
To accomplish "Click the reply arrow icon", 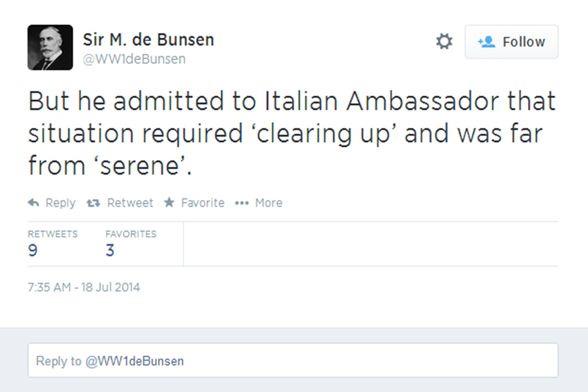I will 34,203.
